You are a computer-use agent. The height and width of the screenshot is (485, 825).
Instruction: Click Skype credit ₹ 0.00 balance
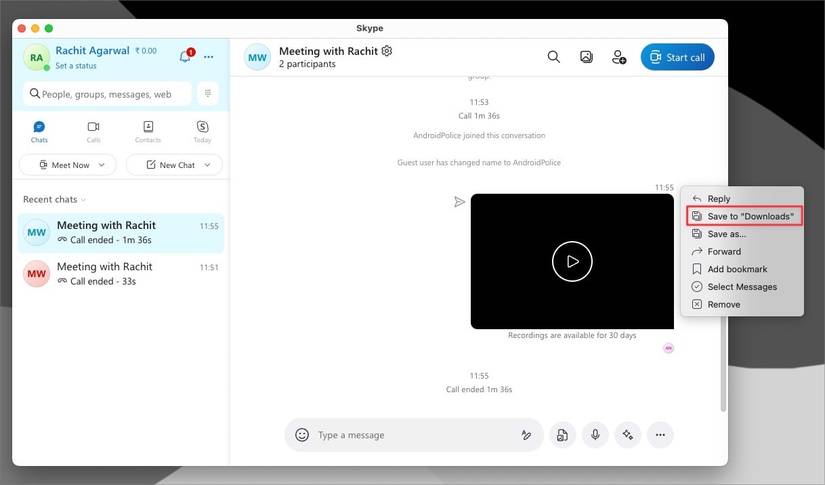(x=146, y=50)
